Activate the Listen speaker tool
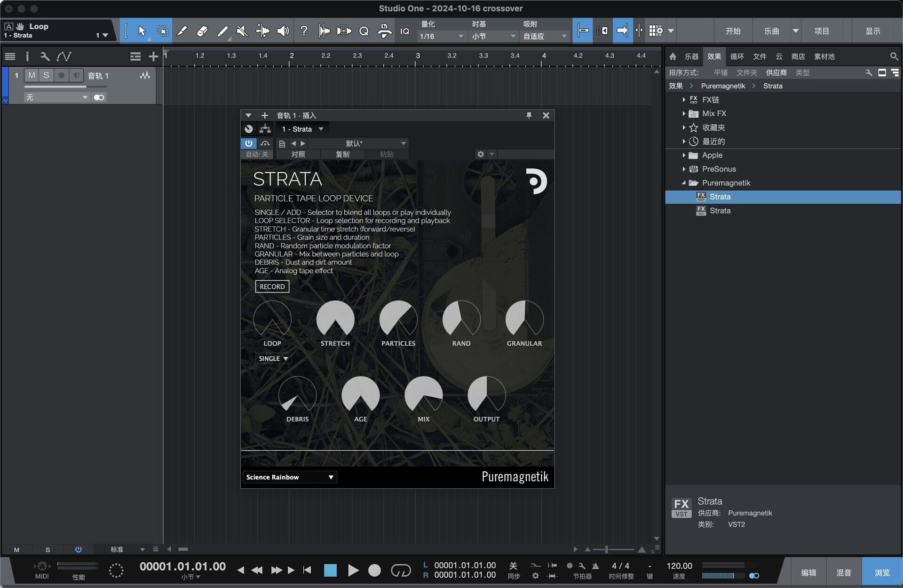Viewport: 903px width, 588px height. tap(283, 31)
